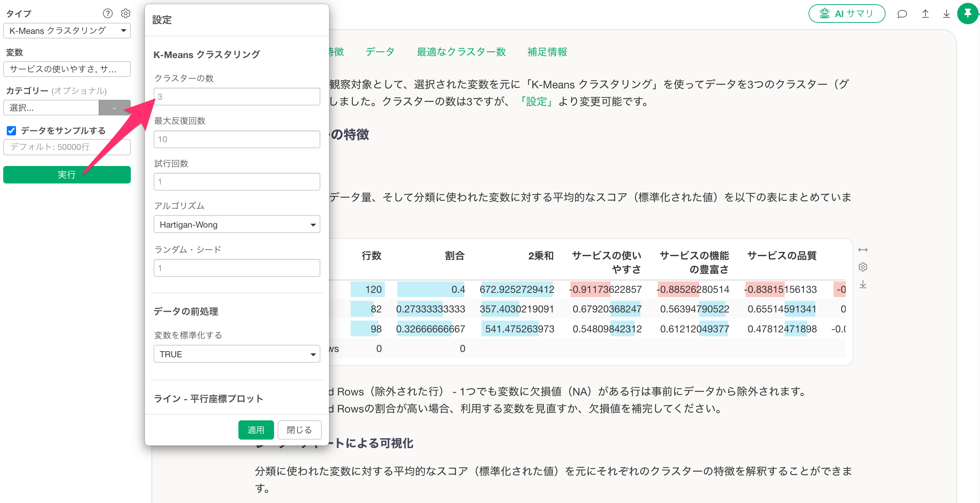Click the green pin icon
The height and width of the screenshot is (503, 980).
coord(968,14)
